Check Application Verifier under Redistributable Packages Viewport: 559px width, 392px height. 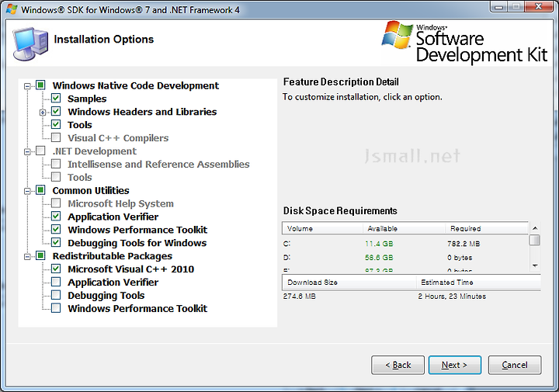(56, 282)
